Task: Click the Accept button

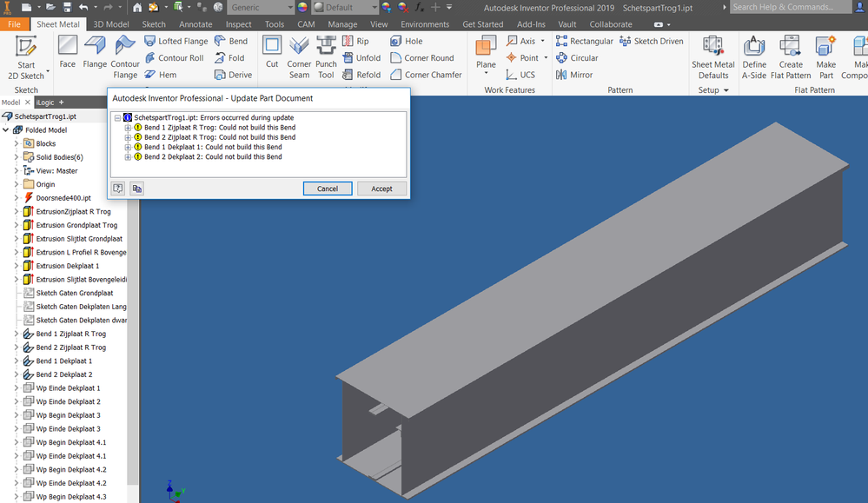Action: [381, 189]
